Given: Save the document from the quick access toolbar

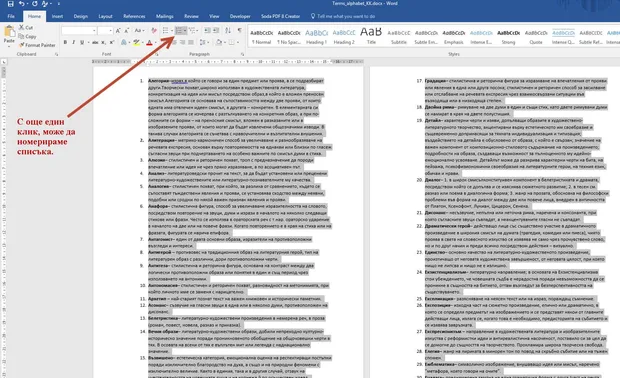Looking at the screenshot, I should (10, 4).
